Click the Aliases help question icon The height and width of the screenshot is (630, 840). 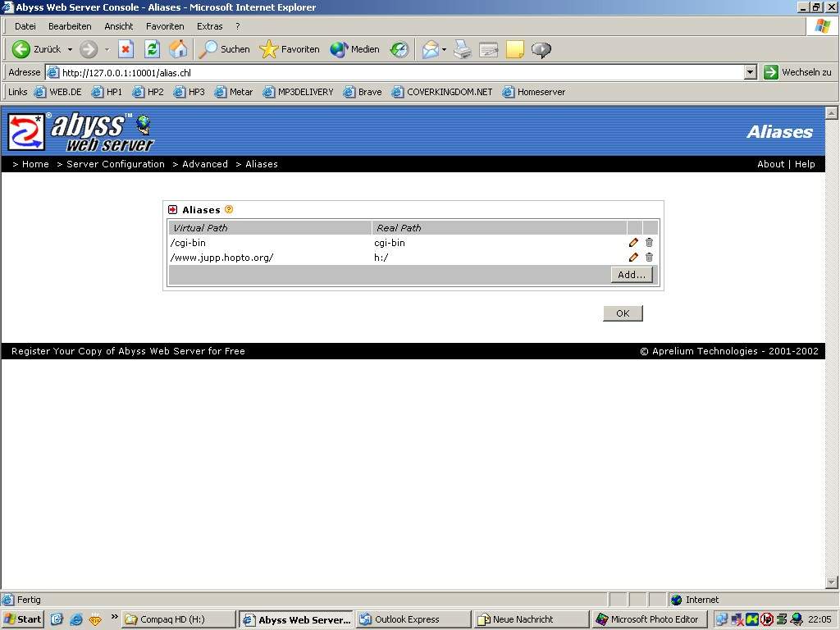[229, 209]
